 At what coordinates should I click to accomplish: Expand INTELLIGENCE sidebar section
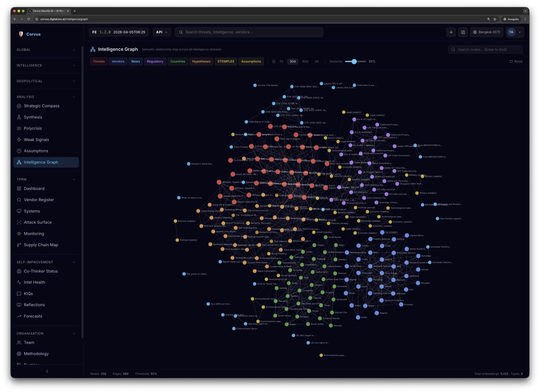pyautogui.click(x=46, y=66)
